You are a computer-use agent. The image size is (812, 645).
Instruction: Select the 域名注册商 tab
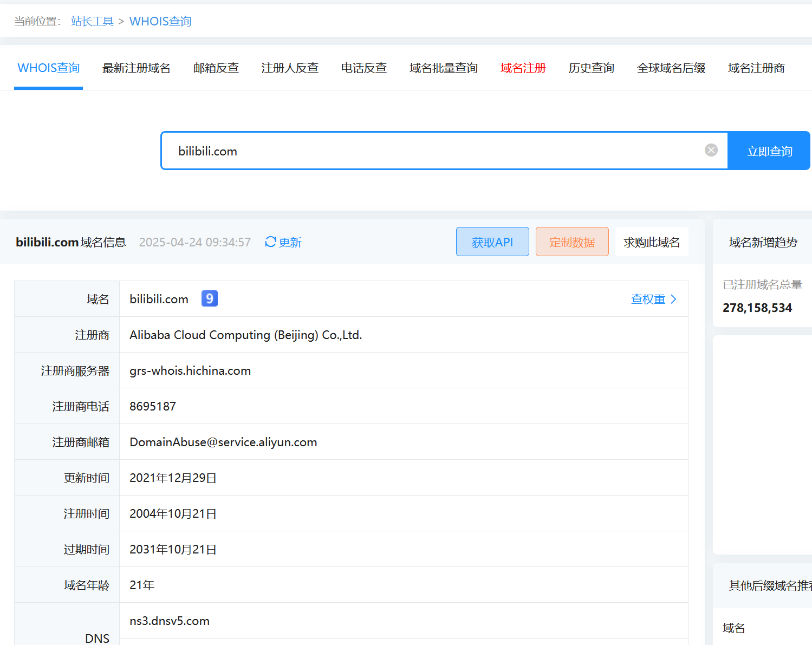pos(756,68)
